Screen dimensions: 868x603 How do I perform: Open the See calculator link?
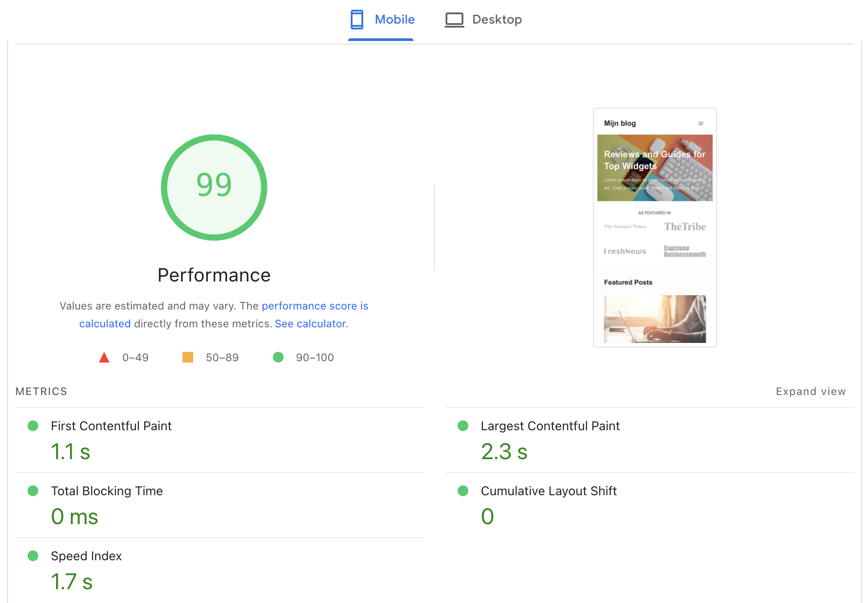pyautogui.click(x=311, y=324)
